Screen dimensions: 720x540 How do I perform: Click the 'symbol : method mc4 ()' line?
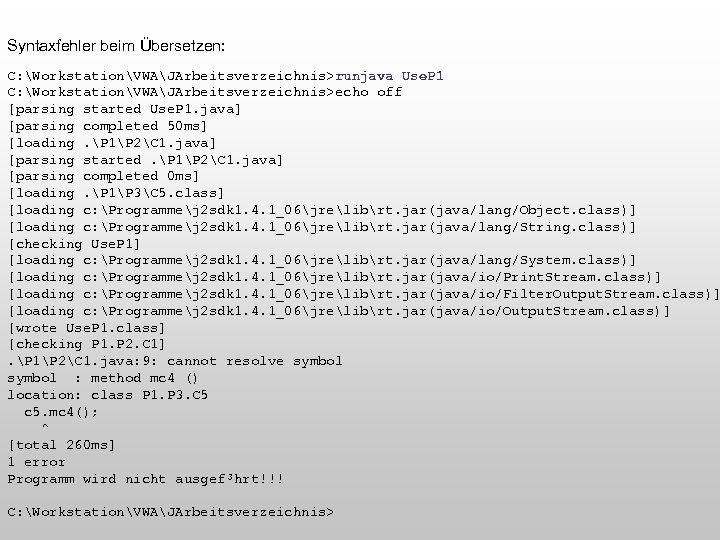click(103, 378)
